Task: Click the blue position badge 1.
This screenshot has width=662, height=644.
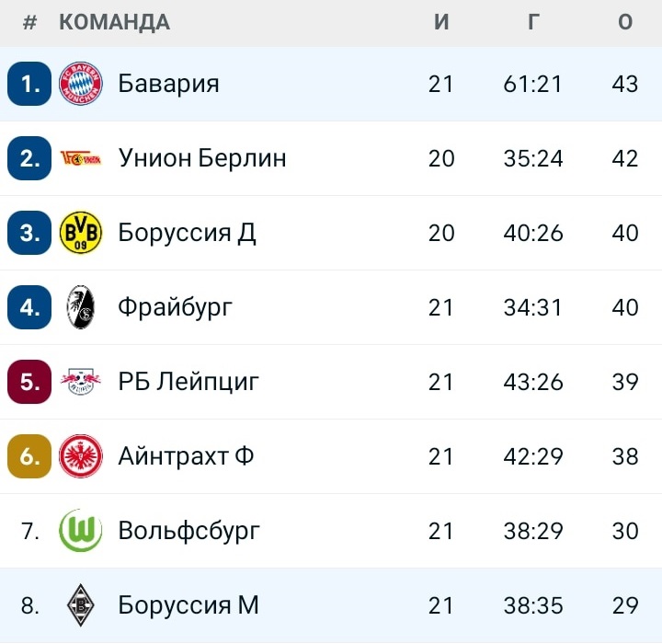Action: pyautogui.click(x=29, y=84)
